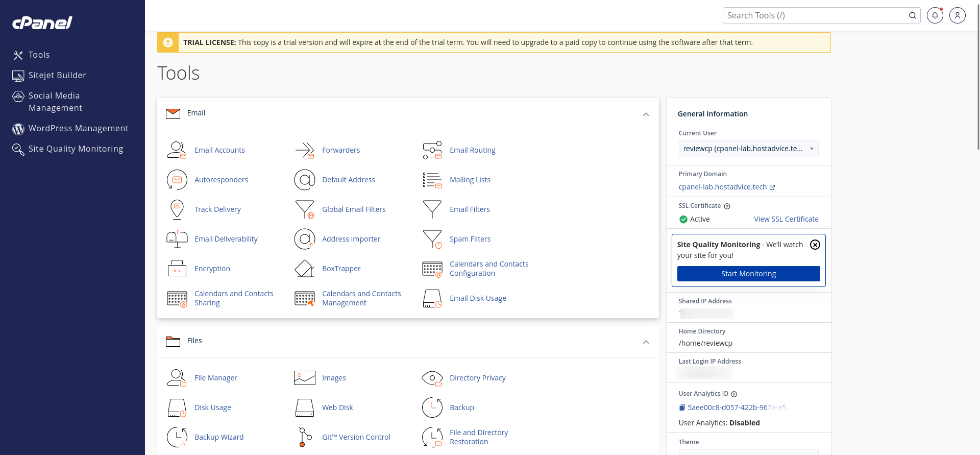Open the File Manager link

tap(216, 378)
